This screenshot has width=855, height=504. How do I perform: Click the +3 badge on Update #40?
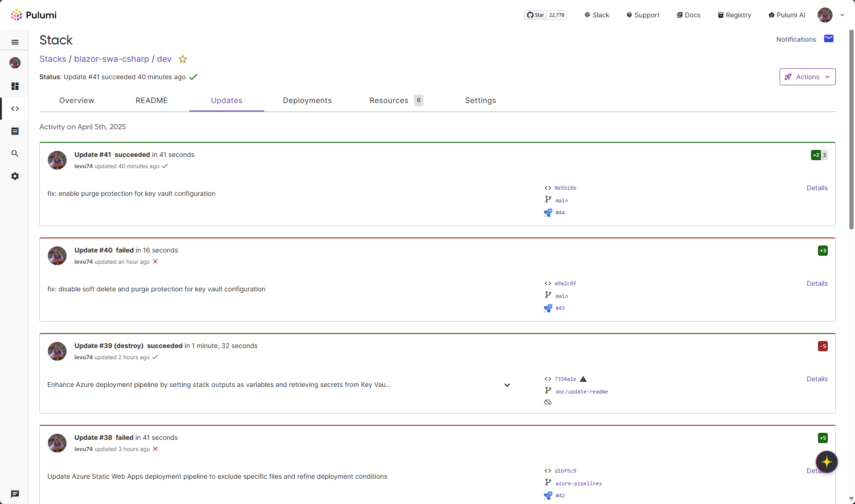(x=823, y=251)
